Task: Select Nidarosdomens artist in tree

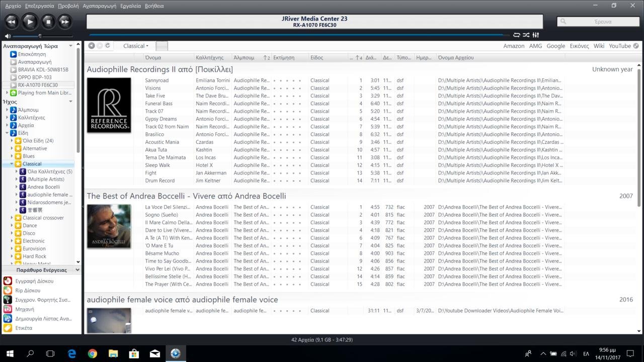Action: point(49,202)
